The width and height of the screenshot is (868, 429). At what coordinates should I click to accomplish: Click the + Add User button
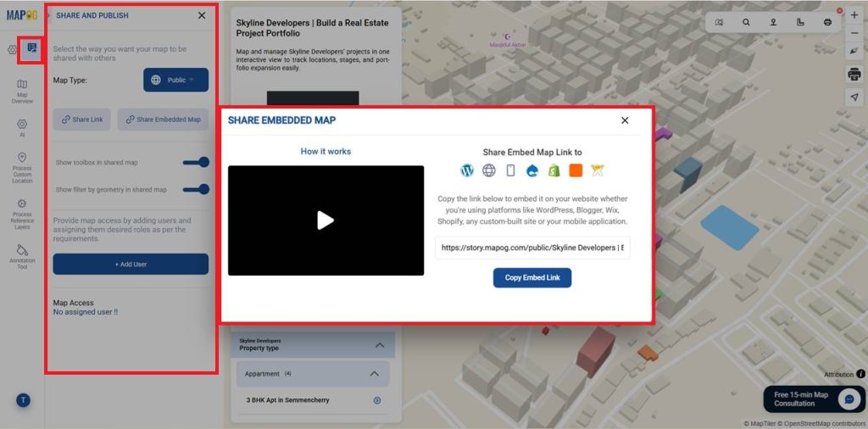131,264
